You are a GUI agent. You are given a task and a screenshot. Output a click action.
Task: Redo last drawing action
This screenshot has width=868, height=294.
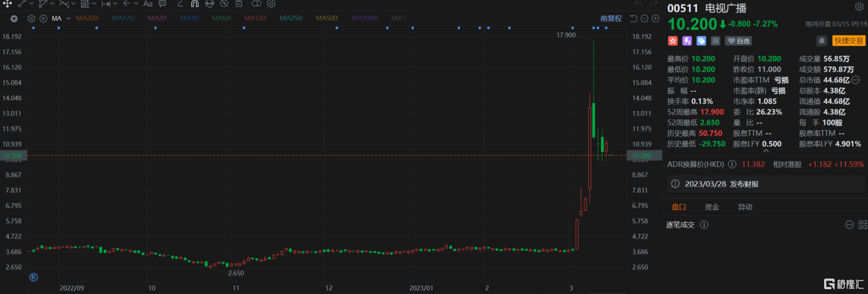click(655, 4)
